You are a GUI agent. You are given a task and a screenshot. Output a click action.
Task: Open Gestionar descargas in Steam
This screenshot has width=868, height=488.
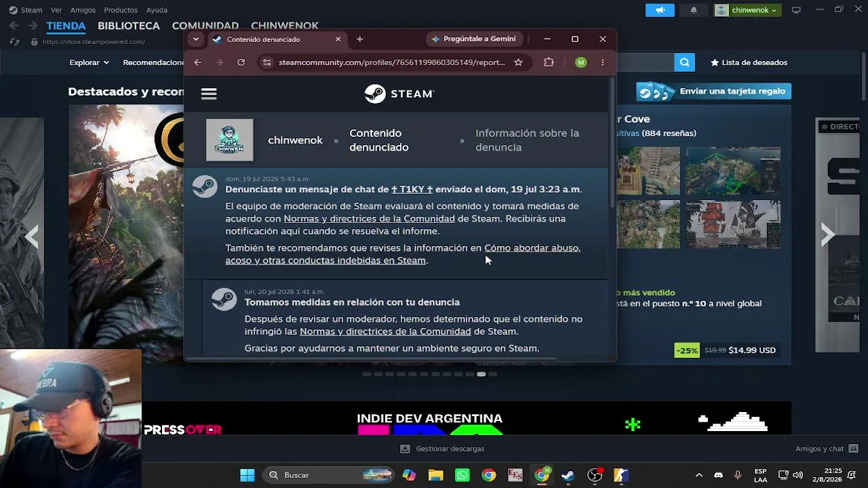point(442,449)
